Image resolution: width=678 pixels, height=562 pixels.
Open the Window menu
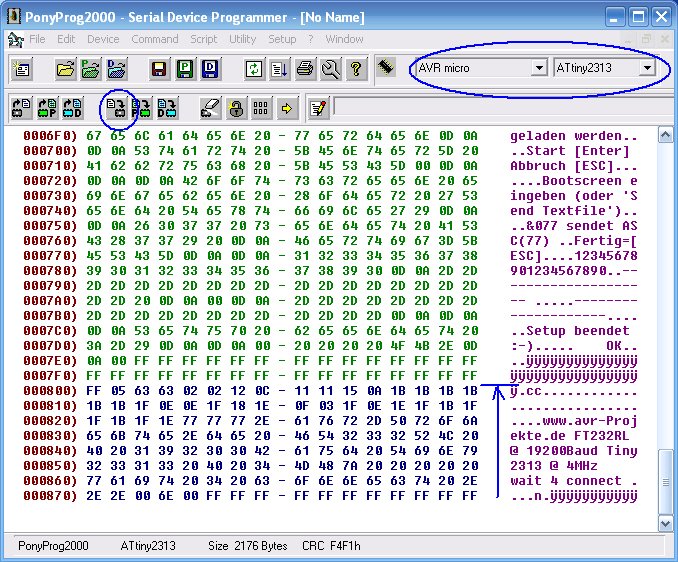click(344, 39)
